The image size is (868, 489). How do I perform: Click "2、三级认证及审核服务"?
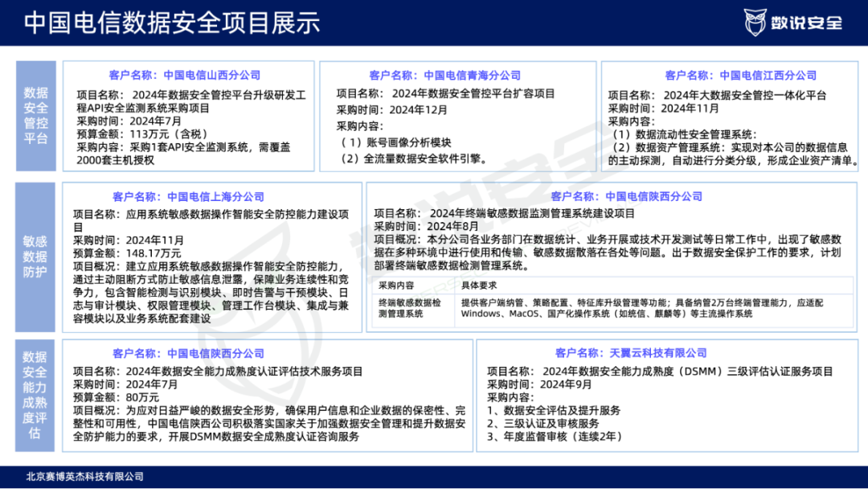[x=543, y=423]
